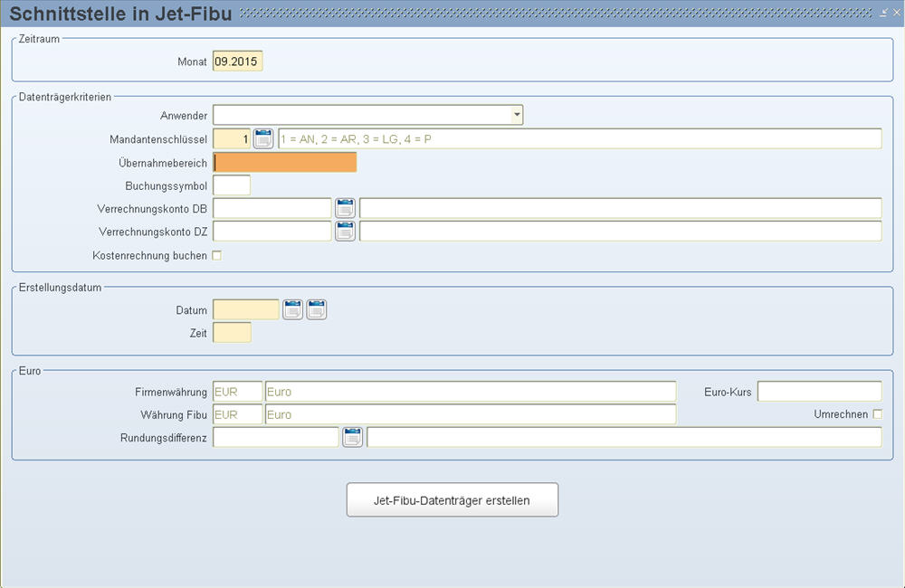Viewport: 905px width, 588px height.
Task: Click the Rundungsdifferenz description field
Action: [x=624, y=438]
